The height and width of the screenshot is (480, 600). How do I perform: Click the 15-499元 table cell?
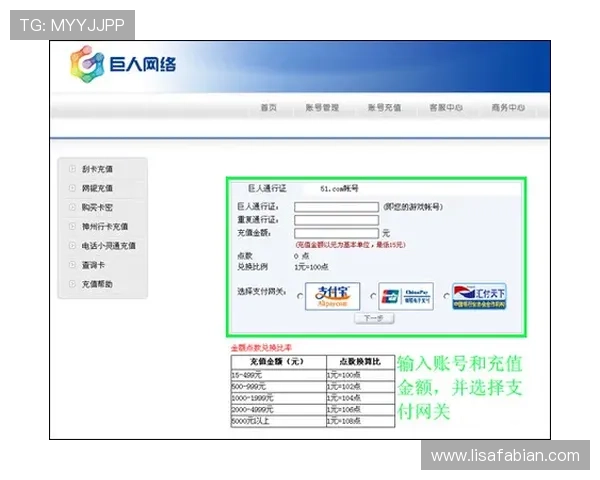(279, 375)
